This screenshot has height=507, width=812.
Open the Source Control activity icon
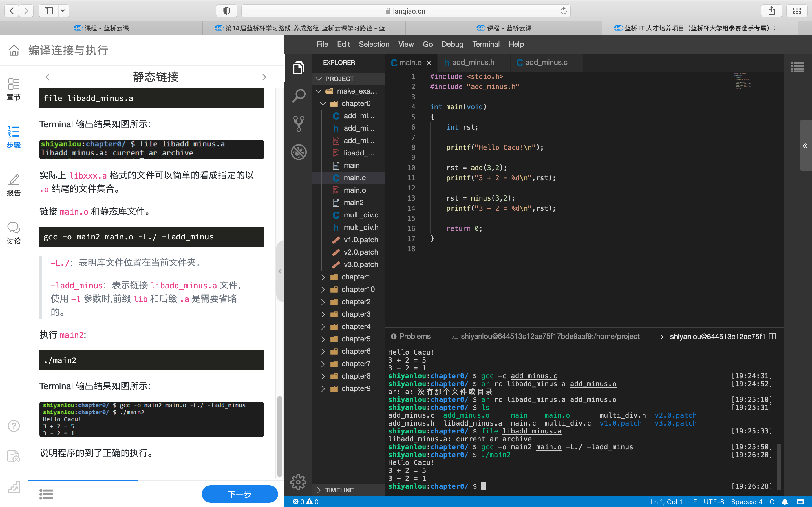pos(298,124)
